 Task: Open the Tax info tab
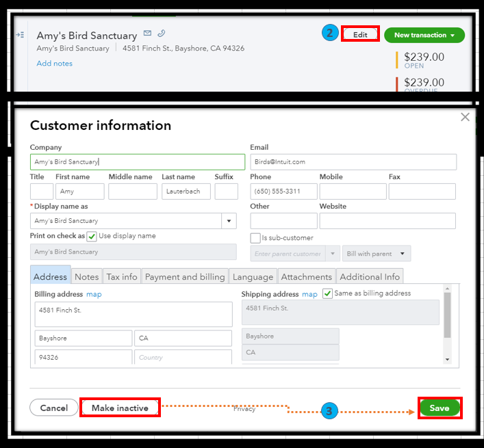[122, 276]
